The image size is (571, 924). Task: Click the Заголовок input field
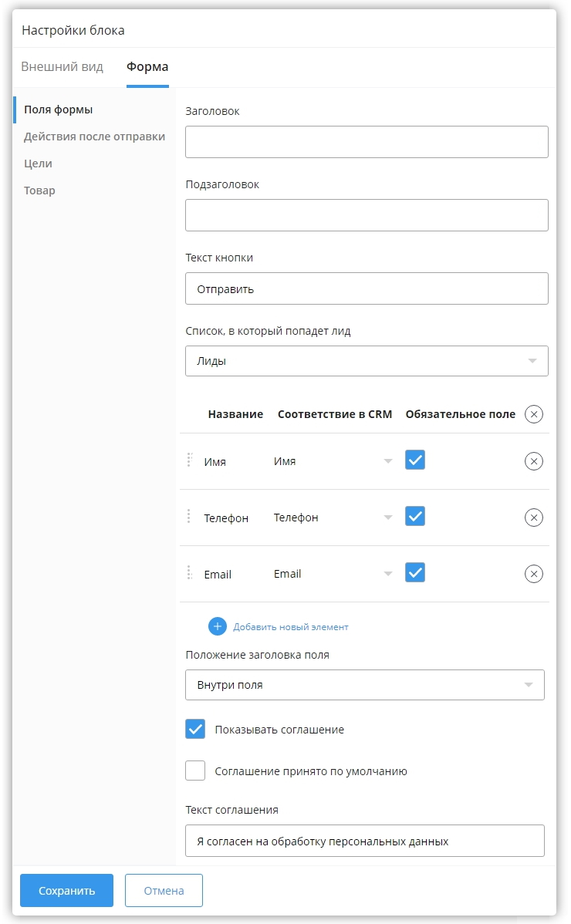[x=367, y=142]
